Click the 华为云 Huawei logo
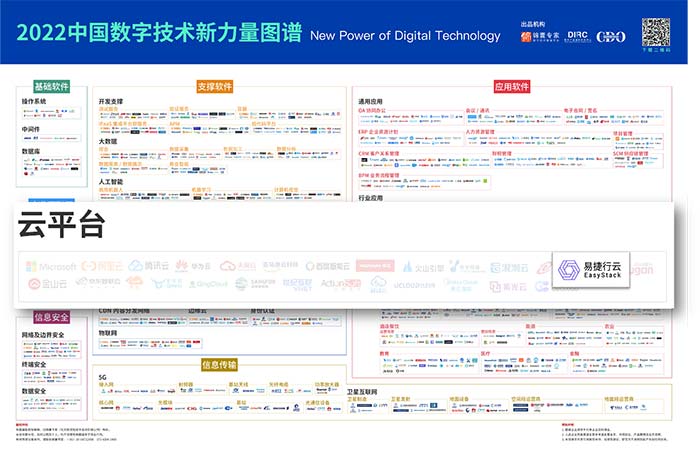 pos(192,266)
